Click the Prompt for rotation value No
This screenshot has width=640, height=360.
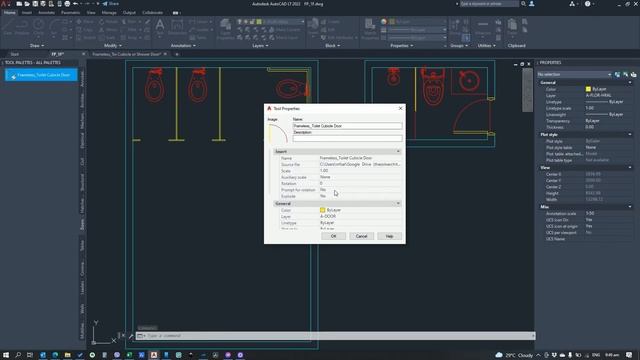point(323,190)
